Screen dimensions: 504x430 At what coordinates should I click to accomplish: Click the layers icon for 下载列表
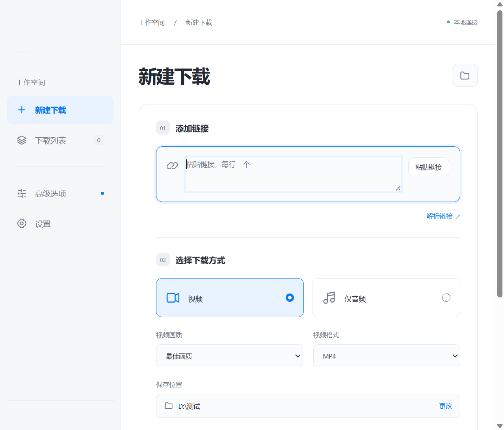coord(22,140)
